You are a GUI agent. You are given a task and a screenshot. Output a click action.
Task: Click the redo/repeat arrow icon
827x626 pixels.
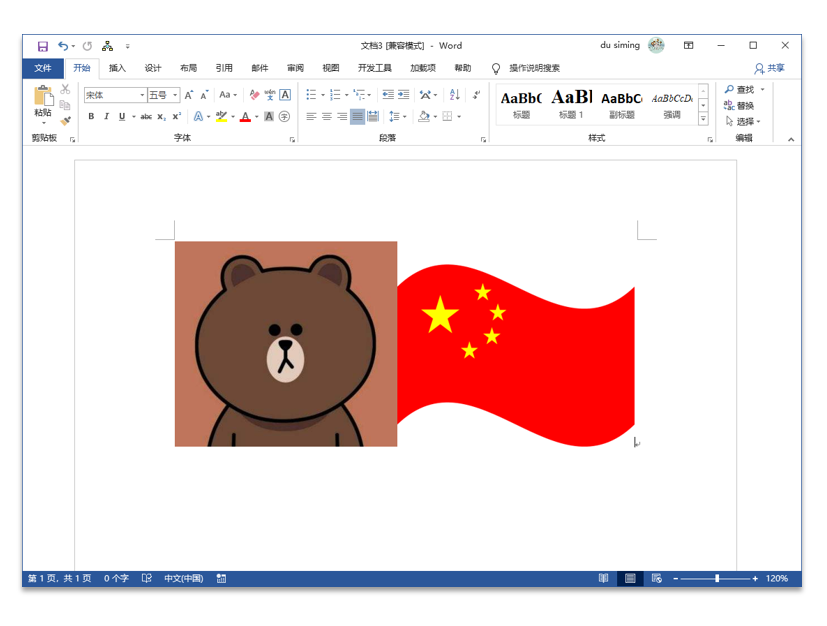pos(87,46)
